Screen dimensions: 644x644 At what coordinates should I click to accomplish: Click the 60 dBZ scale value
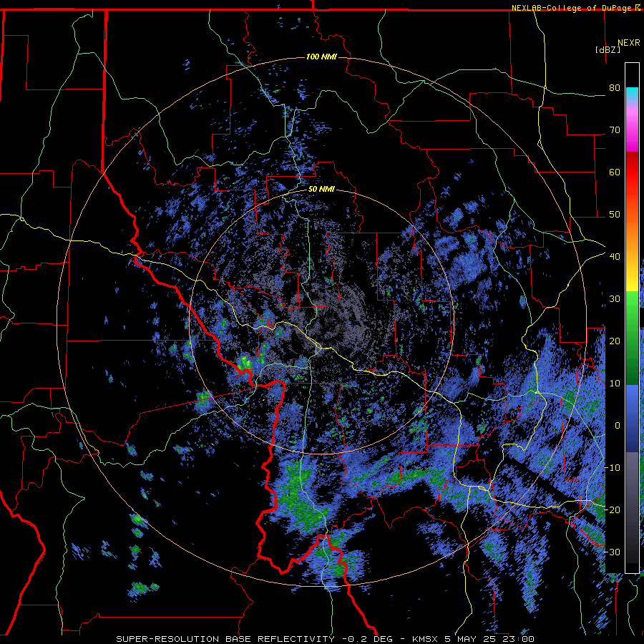pyautogui.click(x=615, y=172)
